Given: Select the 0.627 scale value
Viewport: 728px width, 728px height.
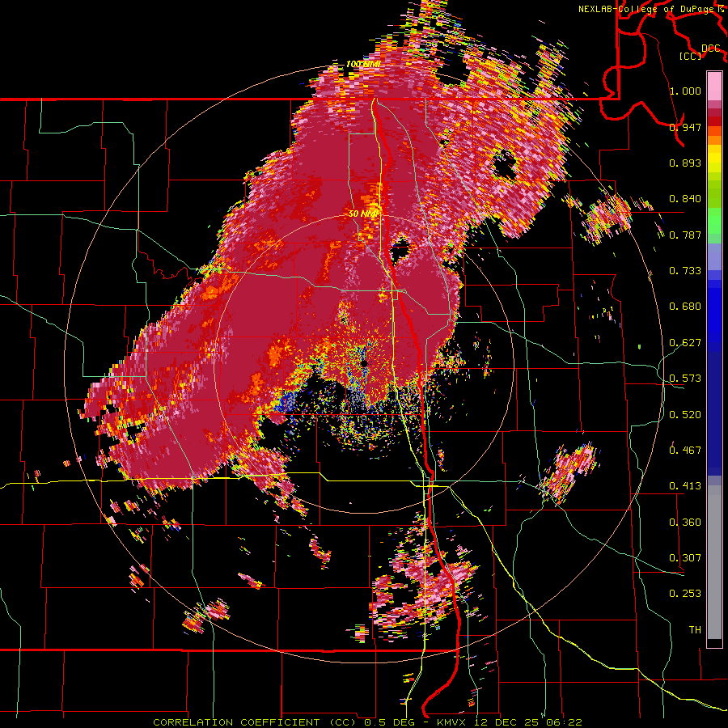Looking at the screenshot, I should pos(685,343).
